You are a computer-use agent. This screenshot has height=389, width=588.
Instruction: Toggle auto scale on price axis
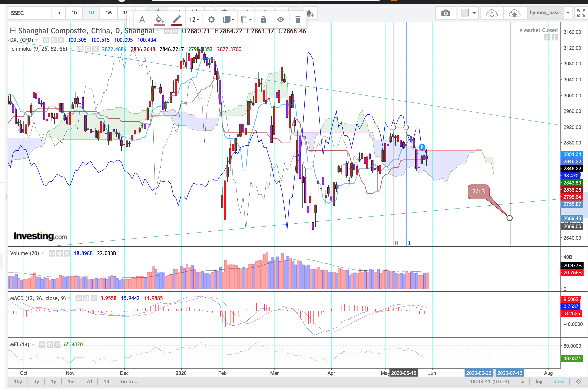(x=558, y=381)
